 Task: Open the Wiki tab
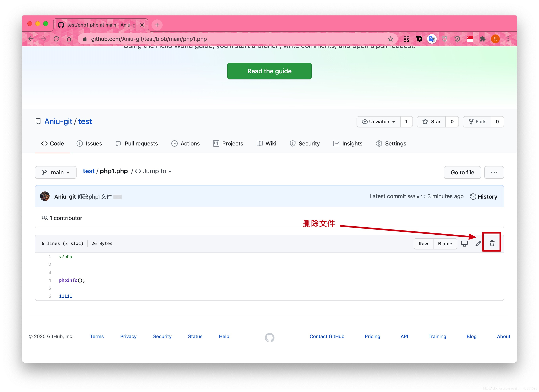pos(266,144)
